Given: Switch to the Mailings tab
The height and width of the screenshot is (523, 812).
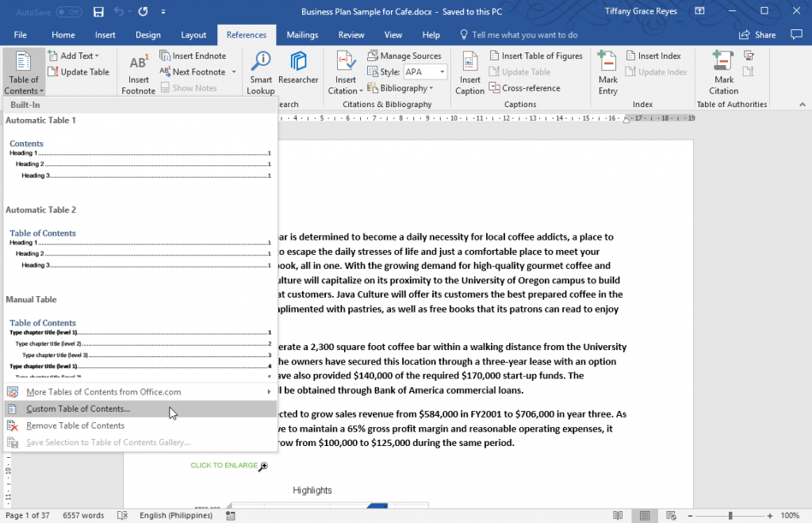Looking at the screenshot, I should pyautogui.click(x=302, y=35).
